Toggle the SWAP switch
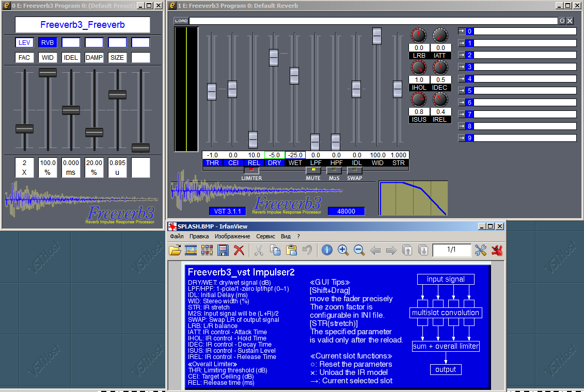This screenshot has width=584, height=392. [x=355, y=170]
